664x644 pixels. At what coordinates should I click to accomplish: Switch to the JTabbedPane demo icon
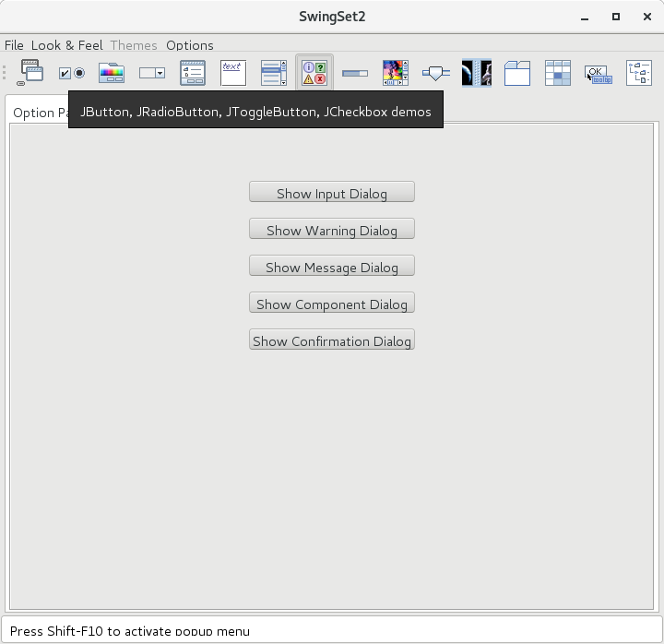click(x=517, y=73)
